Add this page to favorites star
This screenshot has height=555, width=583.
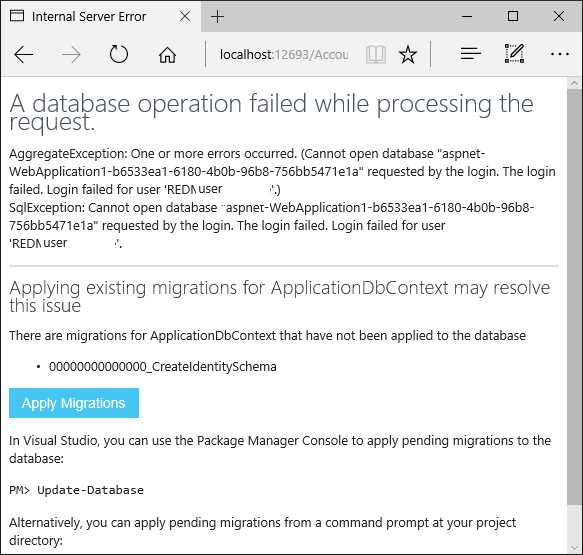(x=408, y=55)
